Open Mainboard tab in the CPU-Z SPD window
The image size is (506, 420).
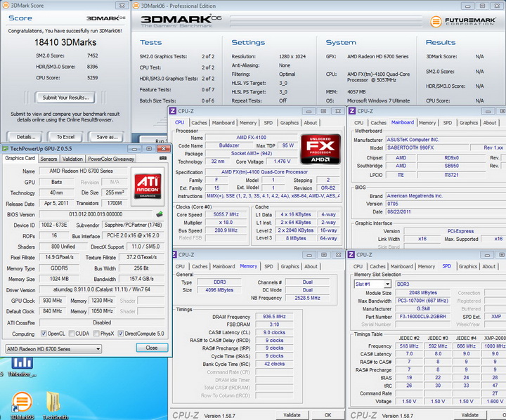[x=401, y=266]
